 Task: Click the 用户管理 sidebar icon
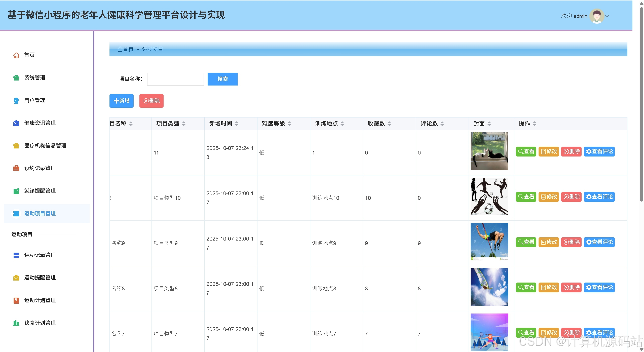[16, 100]
